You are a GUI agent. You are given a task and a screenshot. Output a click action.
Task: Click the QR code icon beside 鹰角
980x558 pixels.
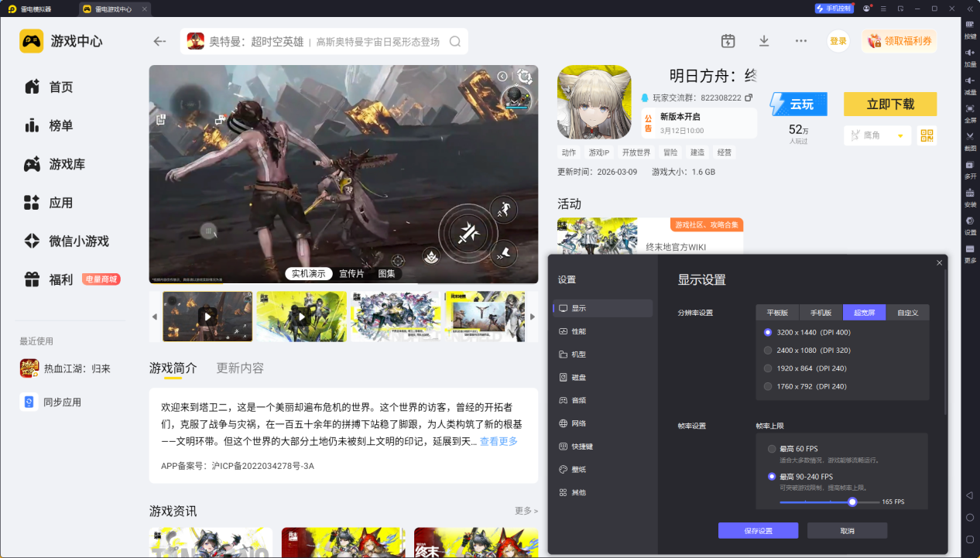click(x=927, y=135)
